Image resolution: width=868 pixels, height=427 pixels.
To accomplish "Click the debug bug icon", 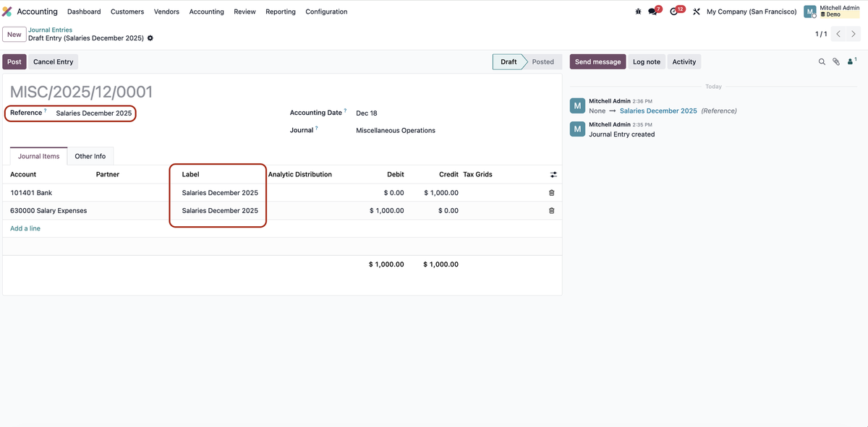I will coord(638,12).
